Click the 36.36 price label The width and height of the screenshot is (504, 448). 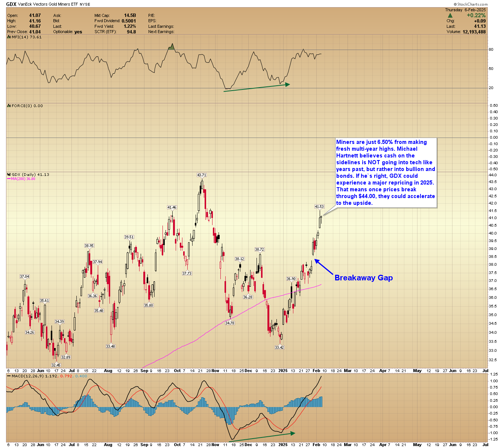click(93, 296)
